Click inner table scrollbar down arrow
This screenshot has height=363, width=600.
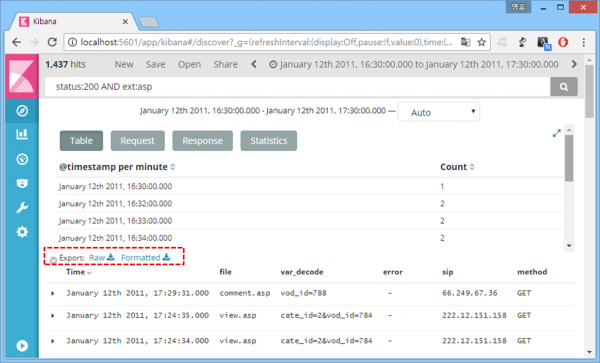(x=569, y=246)
